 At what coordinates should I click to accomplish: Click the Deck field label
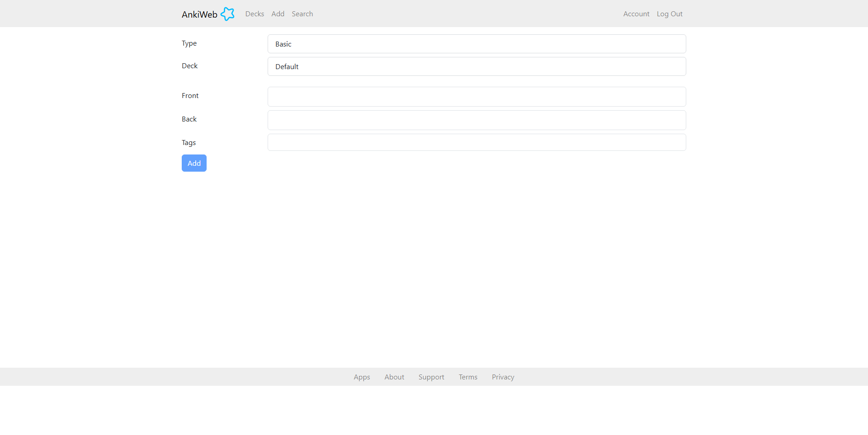(x=189, y=66)
